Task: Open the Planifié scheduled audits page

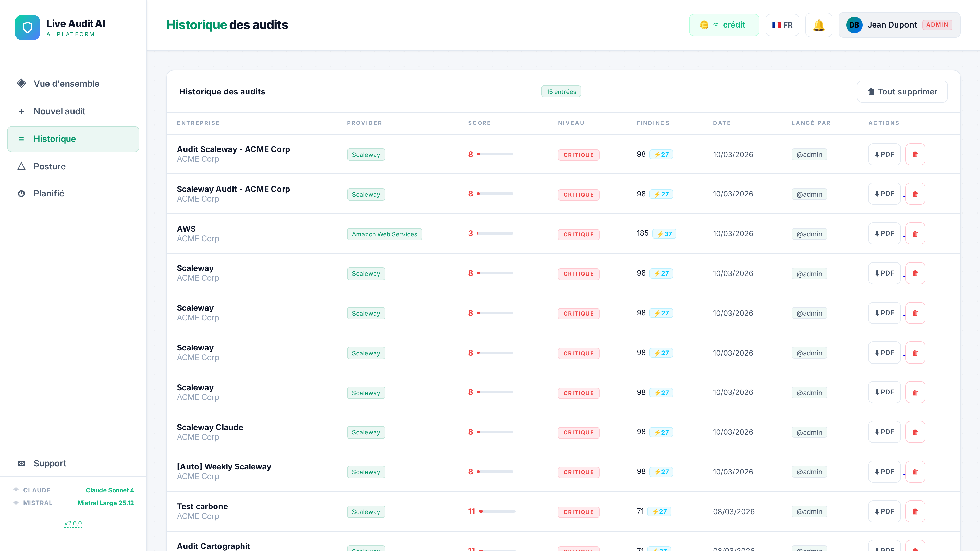Action: [49, 194]
